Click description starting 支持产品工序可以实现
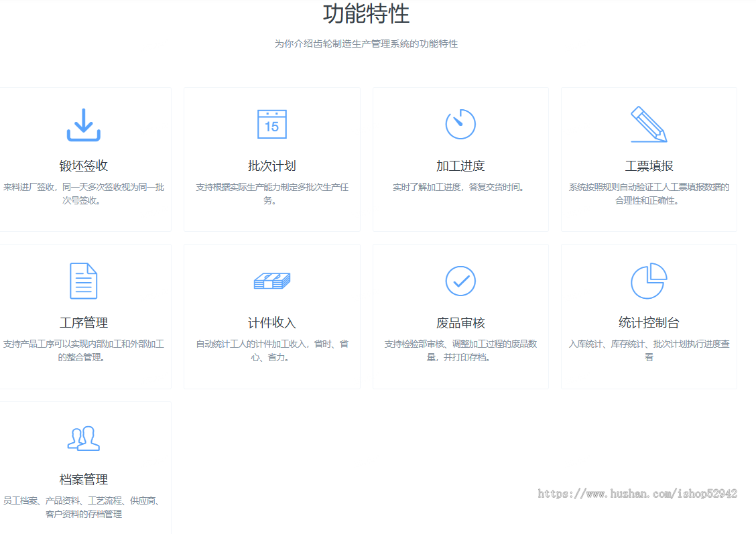The width and height of the screenshot is (756, 534). (83, 350)
